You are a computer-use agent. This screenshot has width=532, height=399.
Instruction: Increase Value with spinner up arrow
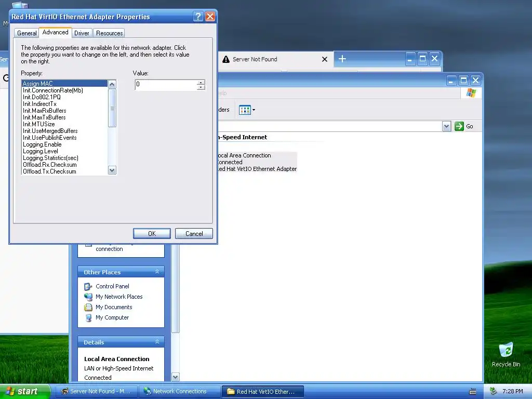(x=201, y=83)
